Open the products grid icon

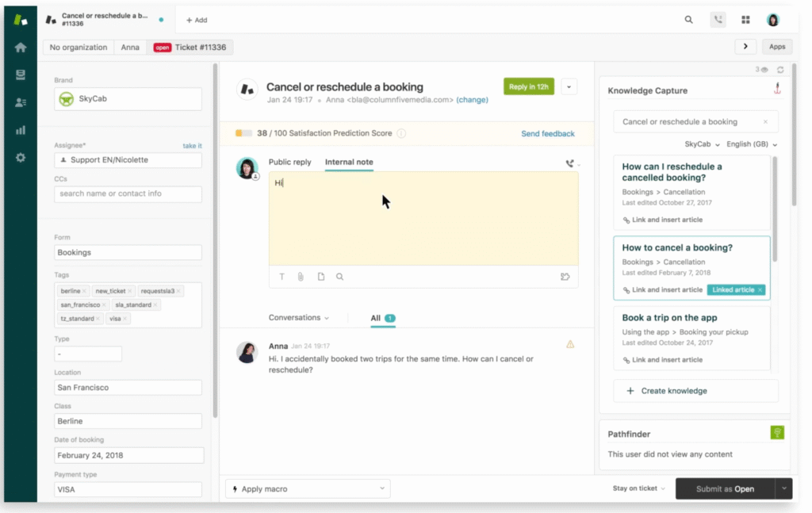pyautogui.click(x=745, y=20)
